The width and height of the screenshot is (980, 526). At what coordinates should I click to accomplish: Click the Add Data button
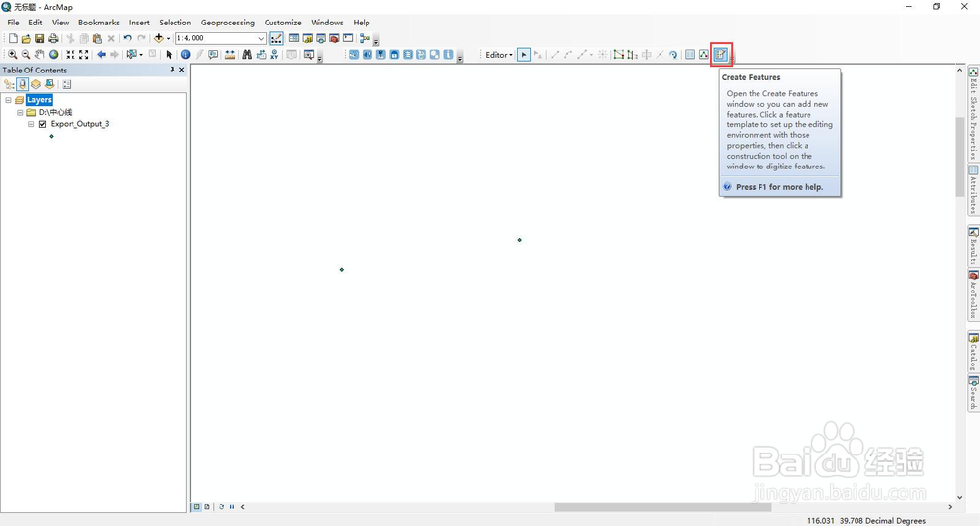(x=158, y=39)
